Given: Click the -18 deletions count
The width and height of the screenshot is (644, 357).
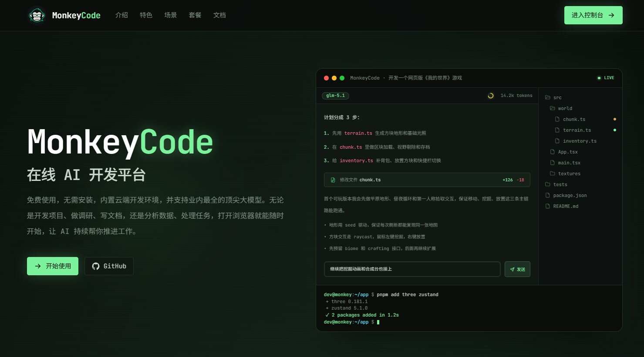Looking at the screenshot, I should click(520, 180).
